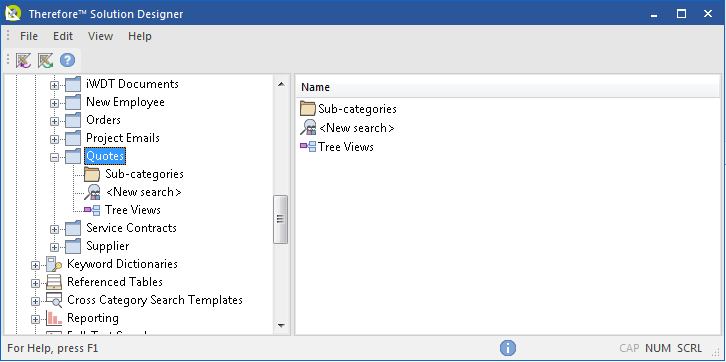
Task: Click New search icon in right pane
Action: [x=308, y=128]
